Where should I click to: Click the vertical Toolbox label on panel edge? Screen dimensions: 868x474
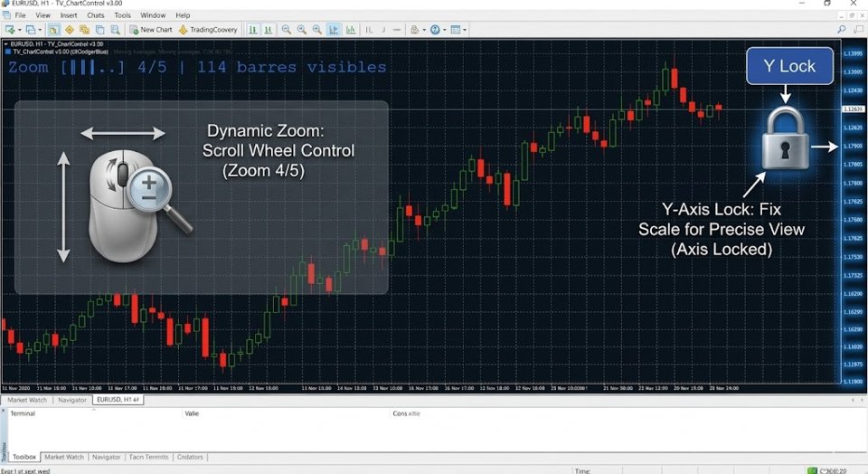coord(4,451)
